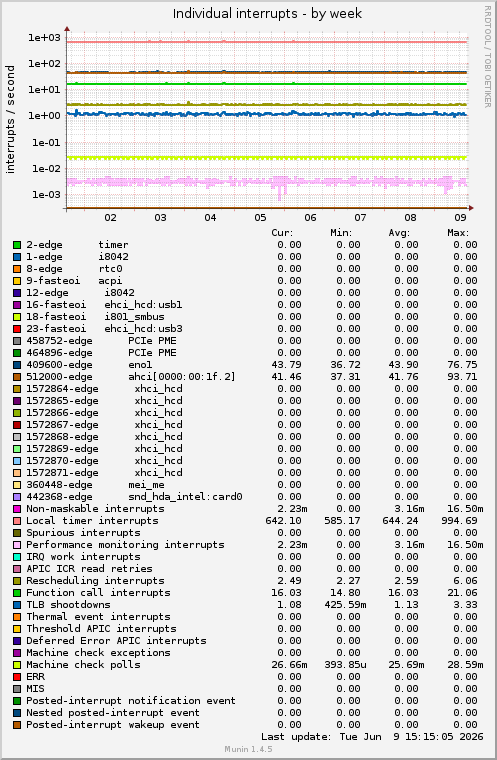Click the magenta Non-maskable interrupts swatch

[17, 509]
